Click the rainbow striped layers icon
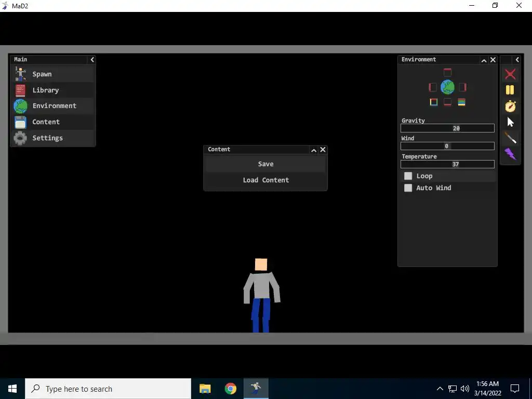Image resolution: width=532 pixels, height=399 pixels. click(x=461, y=102)
